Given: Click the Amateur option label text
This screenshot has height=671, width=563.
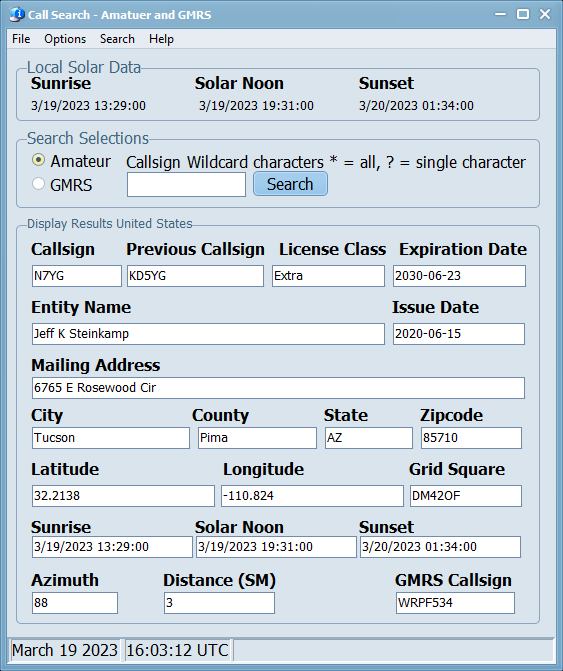Looking at the screenshot, I should click(80, 161).
